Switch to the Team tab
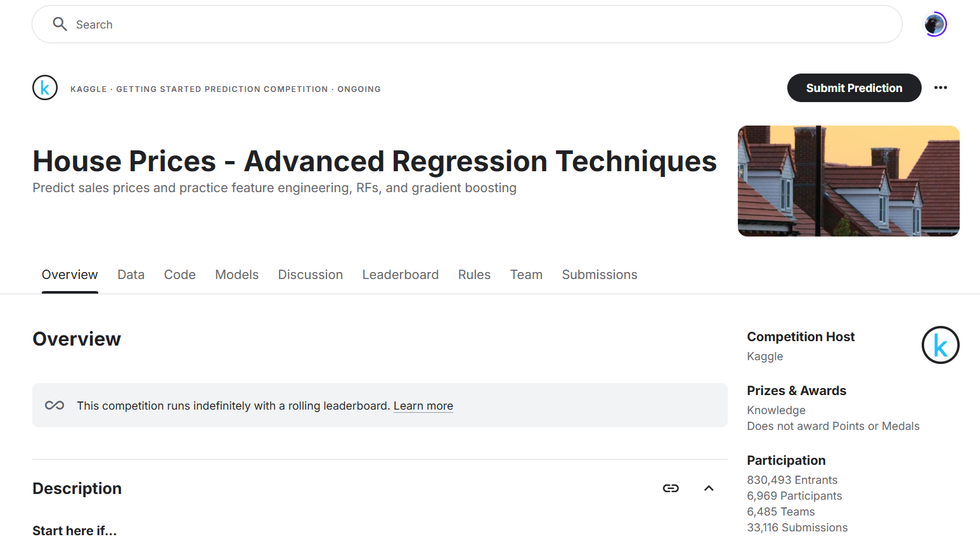 (526, 275)
